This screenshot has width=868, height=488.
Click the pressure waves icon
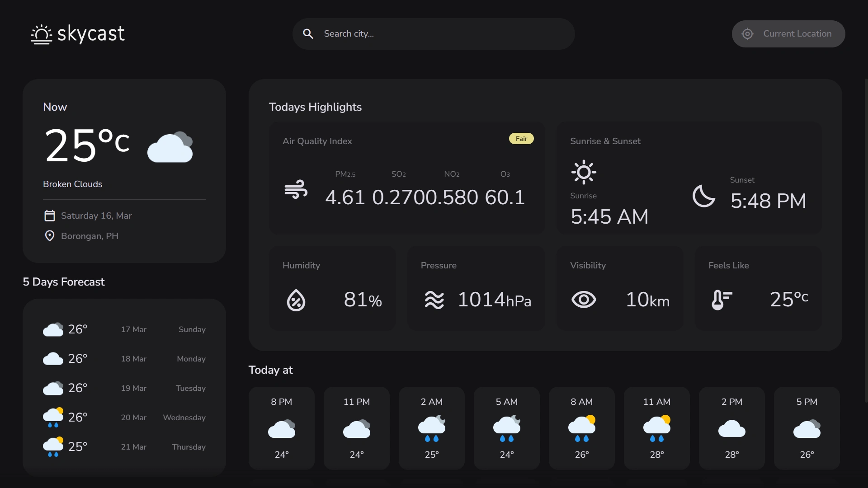[x=434, y=300]
